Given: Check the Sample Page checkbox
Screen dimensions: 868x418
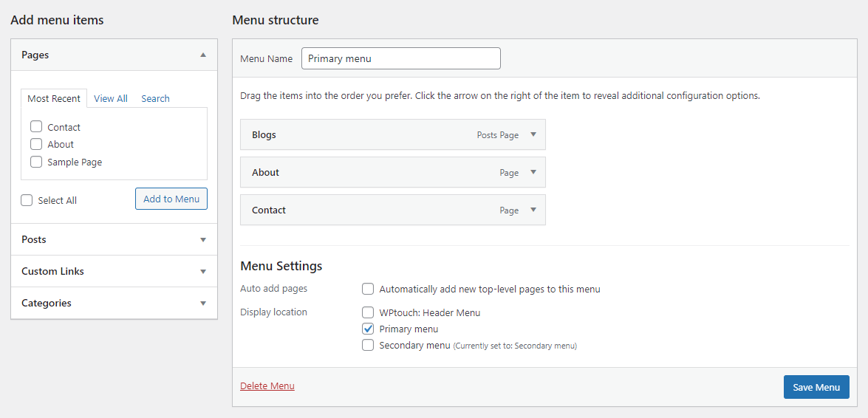Looking at the screenshot, I should (36, 162).
